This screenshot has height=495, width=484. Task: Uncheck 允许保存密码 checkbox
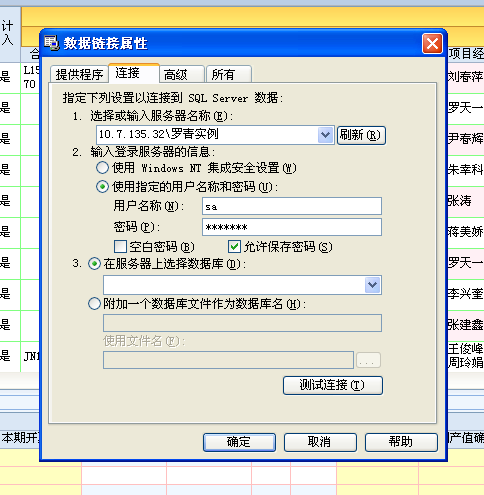pyautogui.click(x=234, y=247)
